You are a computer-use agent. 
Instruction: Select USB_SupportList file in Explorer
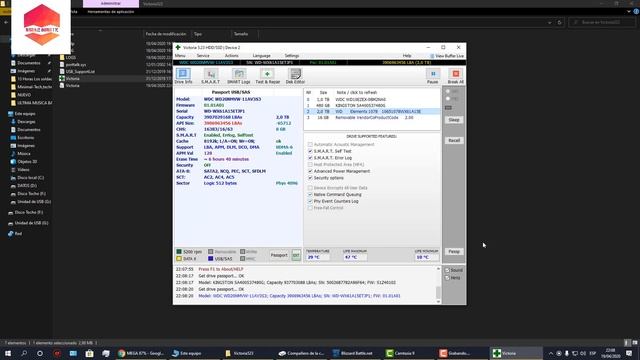click(x=80, y=71)
